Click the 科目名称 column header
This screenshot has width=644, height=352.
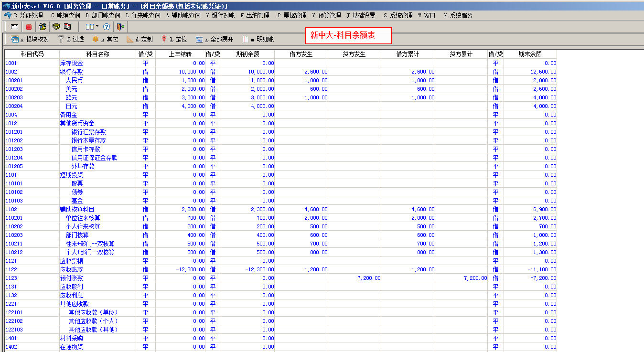click(97, 54)
